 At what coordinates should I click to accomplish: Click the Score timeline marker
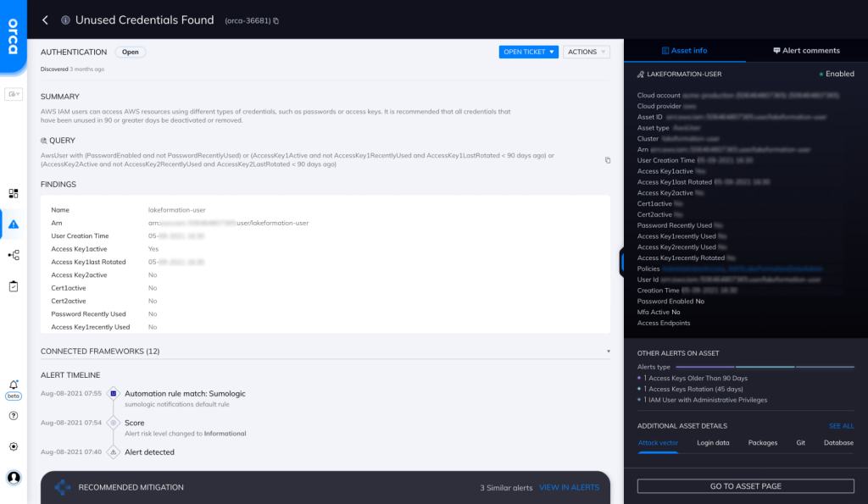point(113,423)
